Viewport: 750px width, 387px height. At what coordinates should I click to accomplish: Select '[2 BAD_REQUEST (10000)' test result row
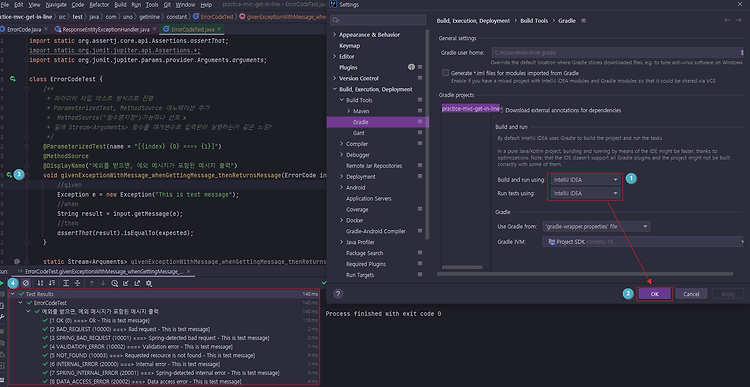click(129, 329)
